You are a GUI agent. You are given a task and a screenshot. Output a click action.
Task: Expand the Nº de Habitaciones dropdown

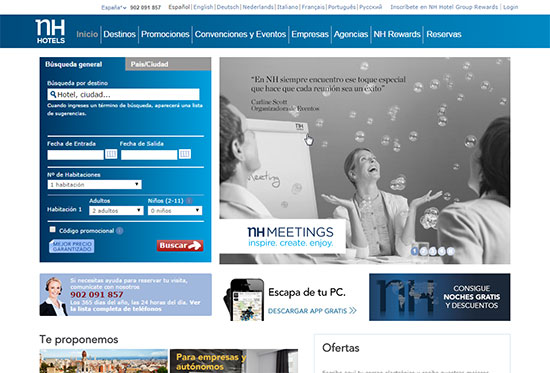[x=94, y=185]
